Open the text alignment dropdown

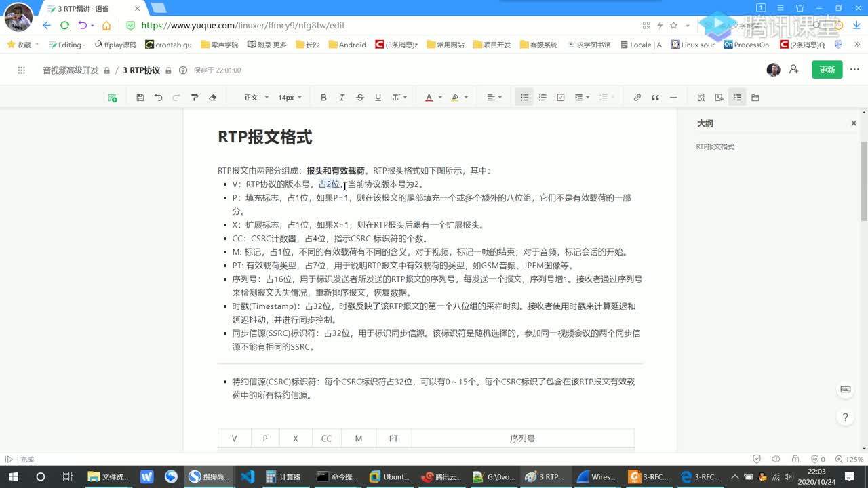click(x=494, y=98)
